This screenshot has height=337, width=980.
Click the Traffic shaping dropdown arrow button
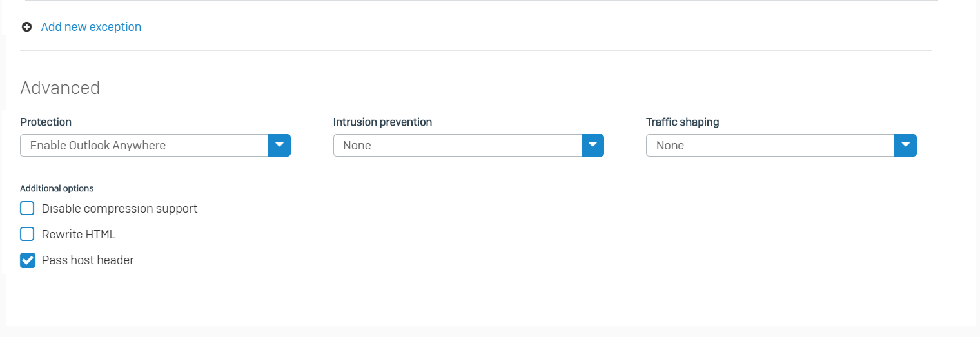905,145
